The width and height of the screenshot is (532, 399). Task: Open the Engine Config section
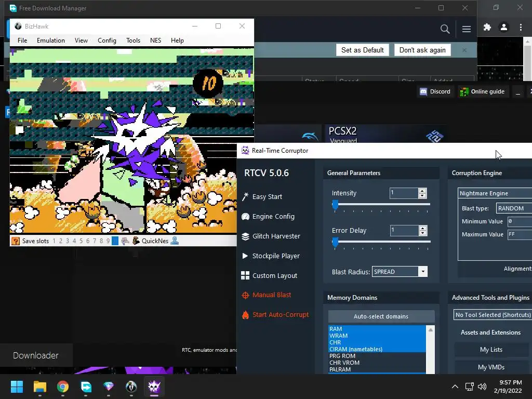(x=268, y=217)
